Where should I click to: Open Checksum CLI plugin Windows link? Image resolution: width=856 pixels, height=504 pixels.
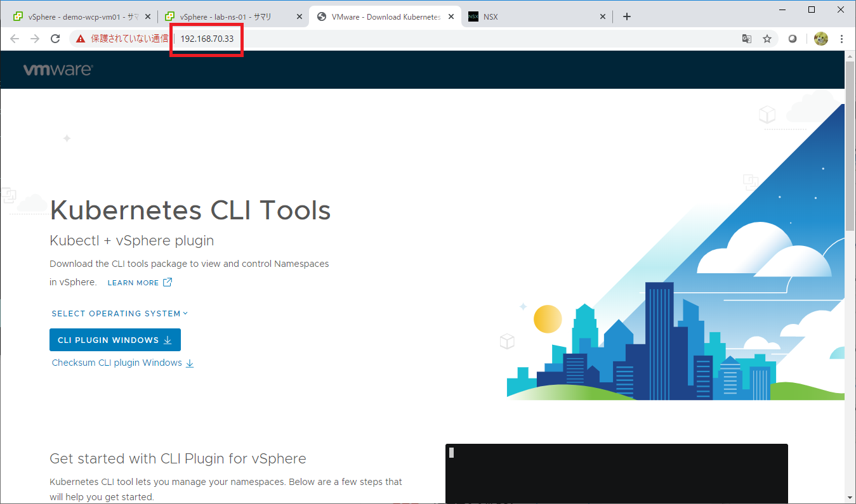[x=117, y=363]
